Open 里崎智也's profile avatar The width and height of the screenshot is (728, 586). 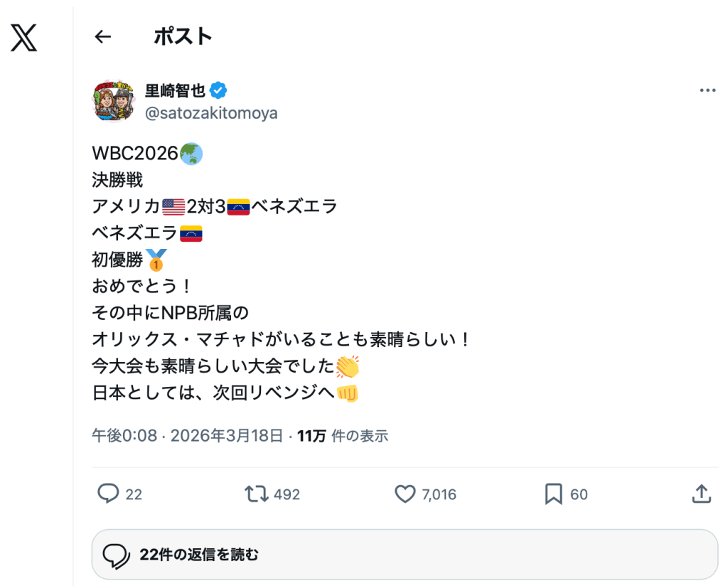click(x=114, y=101)
